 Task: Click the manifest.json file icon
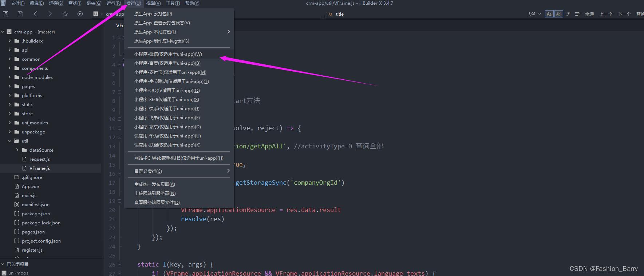16,204
